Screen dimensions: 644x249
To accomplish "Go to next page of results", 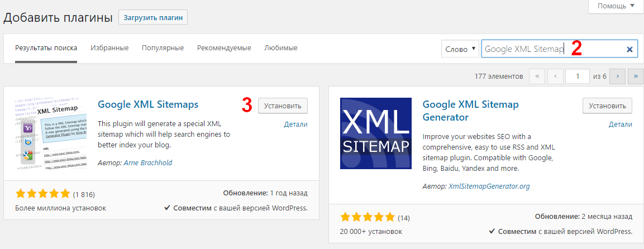I will 618,76.
